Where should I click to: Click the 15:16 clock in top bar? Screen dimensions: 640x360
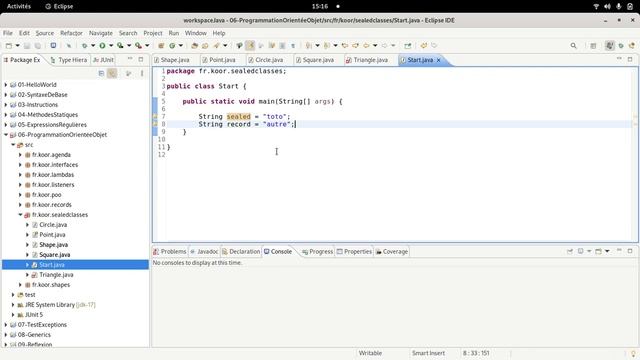pos(320,7)
